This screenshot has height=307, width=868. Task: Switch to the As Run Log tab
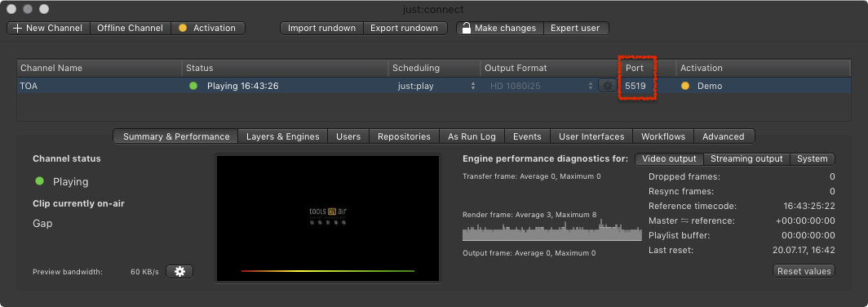[x=472, y=136]
